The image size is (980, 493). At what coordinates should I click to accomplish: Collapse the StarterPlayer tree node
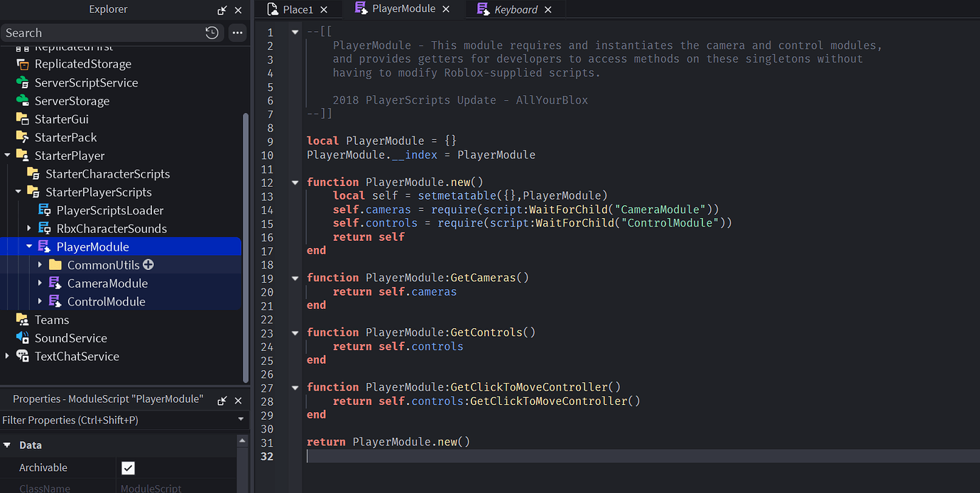(7, 156)
